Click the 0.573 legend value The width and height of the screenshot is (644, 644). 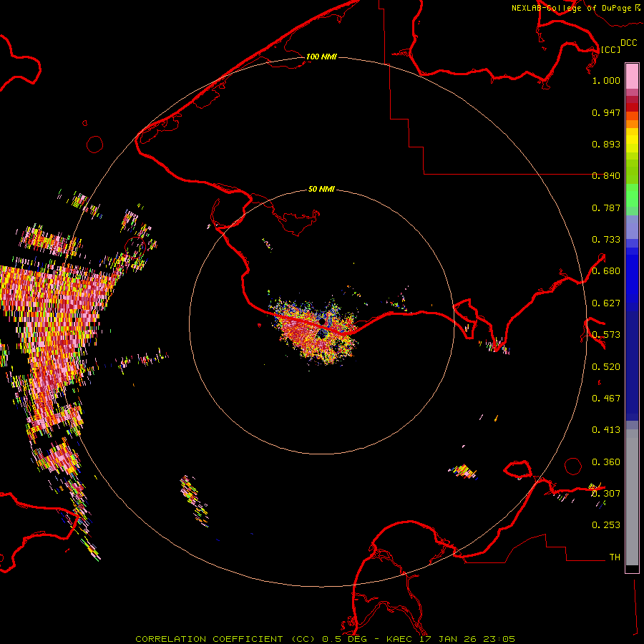click(606, 335)
